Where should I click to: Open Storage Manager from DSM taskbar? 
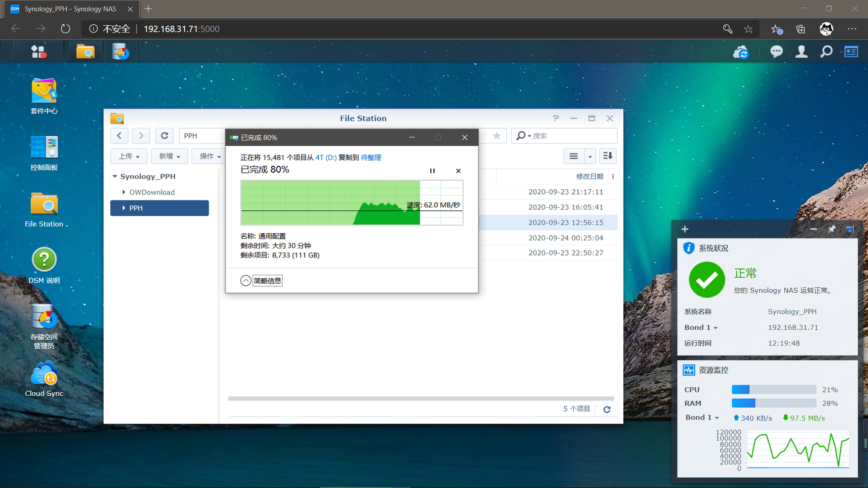pos(121,52)
